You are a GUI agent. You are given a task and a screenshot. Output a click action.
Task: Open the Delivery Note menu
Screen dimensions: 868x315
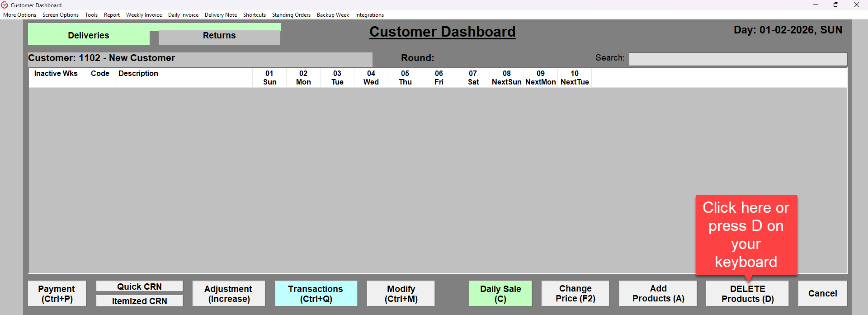pyautogui.click(x=221, y=15)
